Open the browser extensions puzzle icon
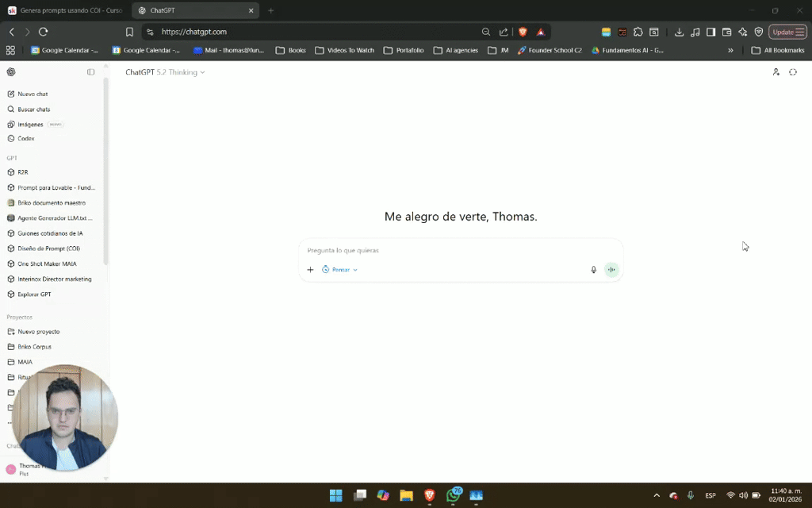The width and height of the screenshot is (812, 508). pyautogui.click(x=638, y=32)
